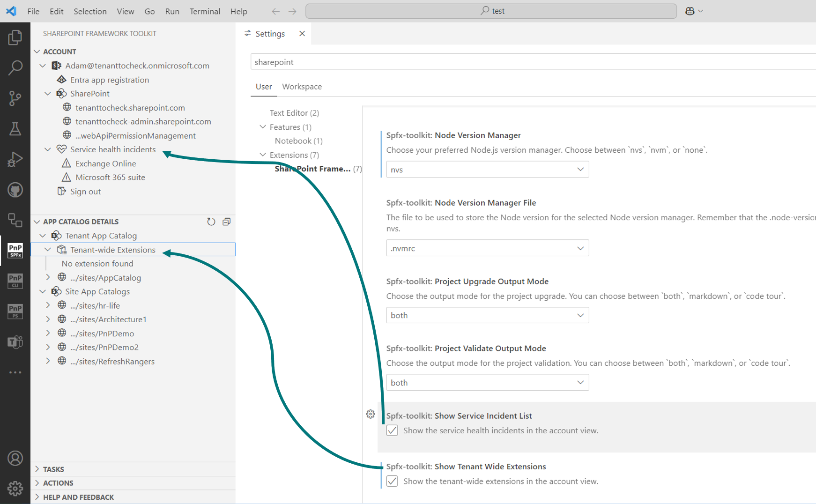Switch to the Workspace settings tab

[302, 87]
